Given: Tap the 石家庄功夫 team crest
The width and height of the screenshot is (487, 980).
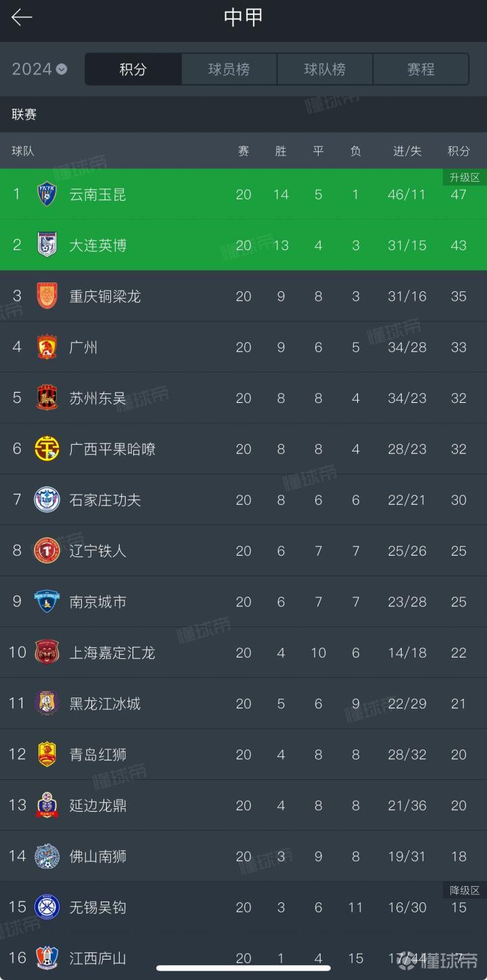Looking at the screenshot, I should coord(47,499).
